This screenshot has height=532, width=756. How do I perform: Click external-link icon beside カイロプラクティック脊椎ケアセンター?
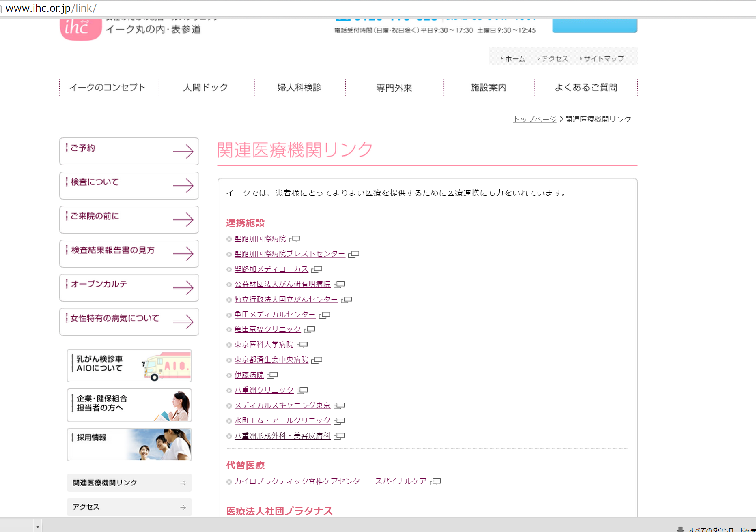435,482
